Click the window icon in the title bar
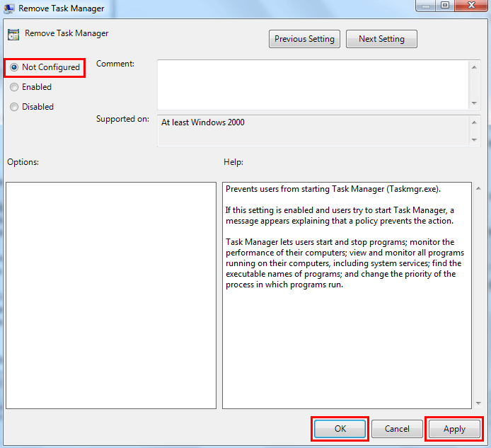491x448 pixels. point(10,8)
